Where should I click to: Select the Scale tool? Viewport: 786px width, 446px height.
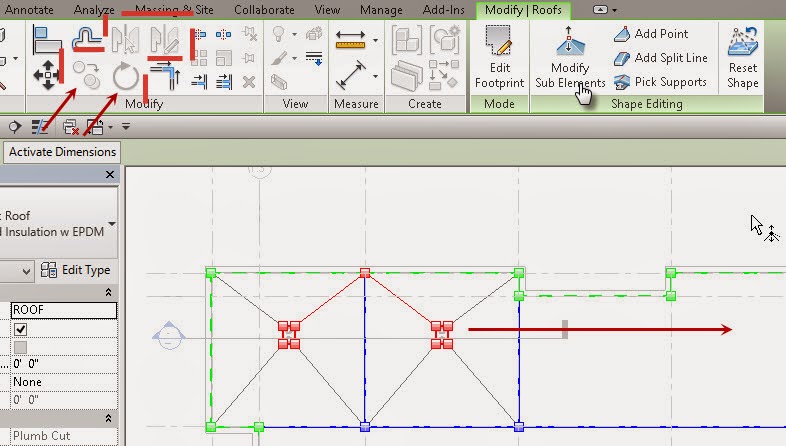click(224, 58)
